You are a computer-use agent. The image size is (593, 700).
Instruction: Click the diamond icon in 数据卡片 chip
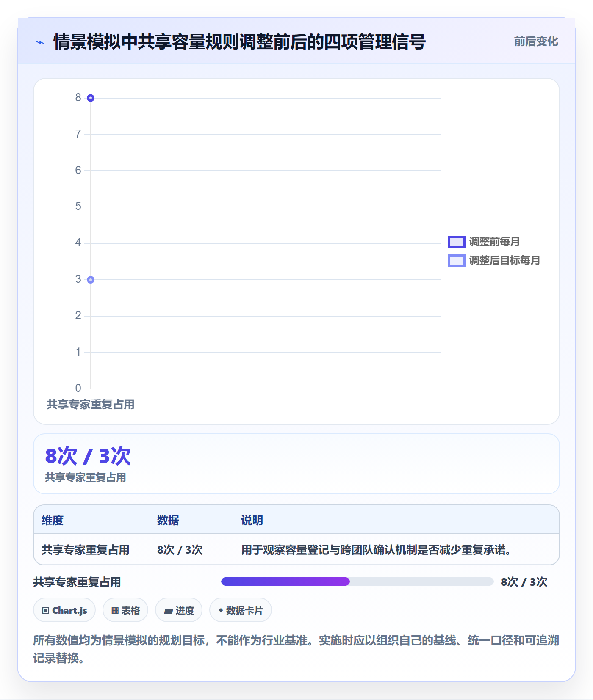221,610
